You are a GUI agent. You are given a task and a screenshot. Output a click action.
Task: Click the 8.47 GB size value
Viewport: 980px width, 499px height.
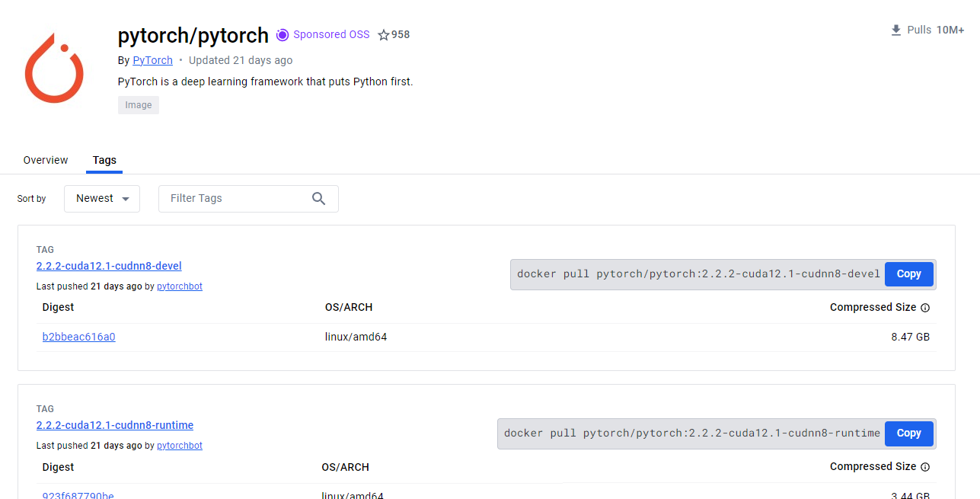click(910, 337)
